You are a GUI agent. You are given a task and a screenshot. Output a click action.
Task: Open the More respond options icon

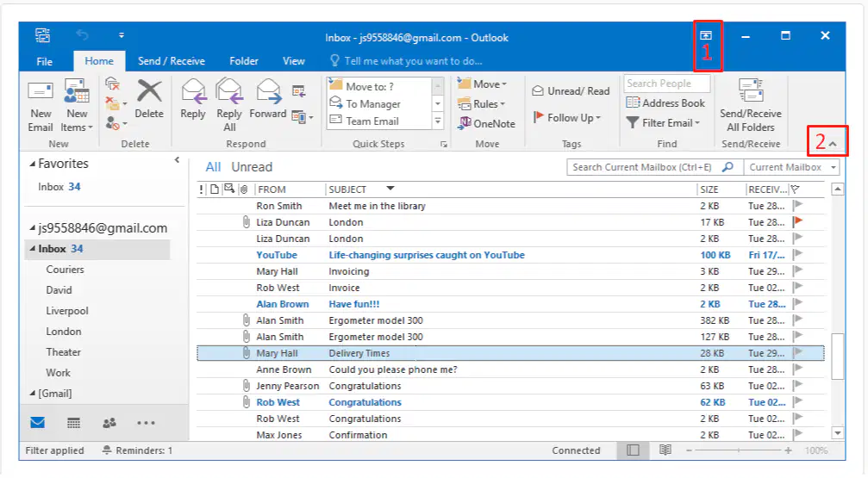[x=303, y=117]
